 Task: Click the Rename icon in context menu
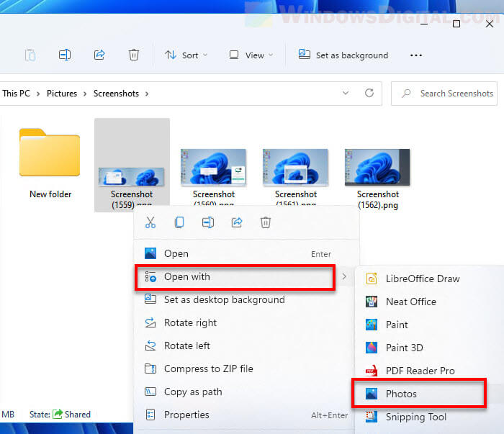208,222
